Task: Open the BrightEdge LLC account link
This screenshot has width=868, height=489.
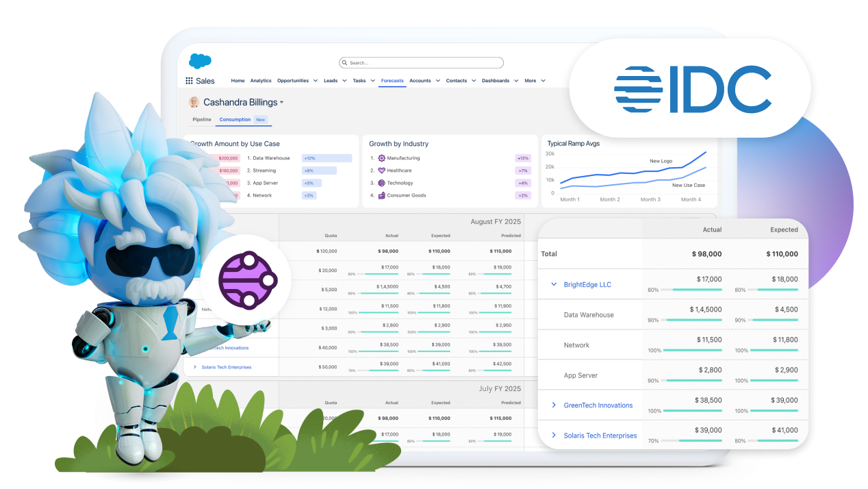Action: click(x=587, y=285)
